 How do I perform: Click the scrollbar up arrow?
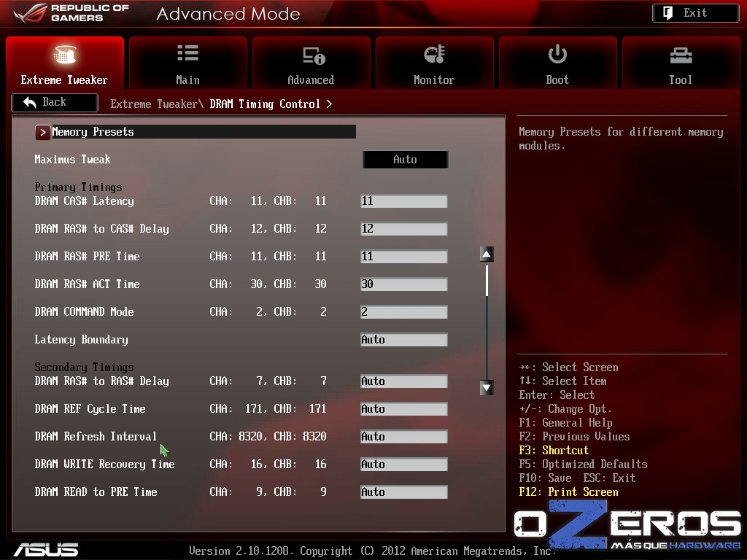click(487, 254)
